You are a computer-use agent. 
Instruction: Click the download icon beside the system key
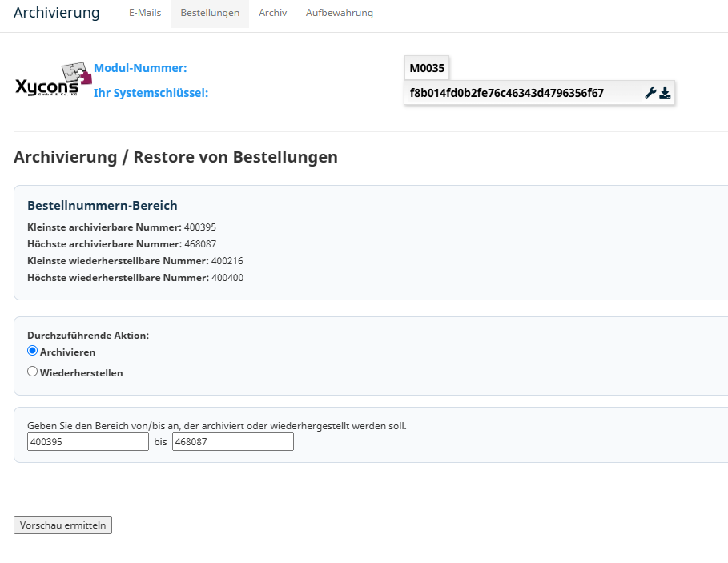(665, 93)
